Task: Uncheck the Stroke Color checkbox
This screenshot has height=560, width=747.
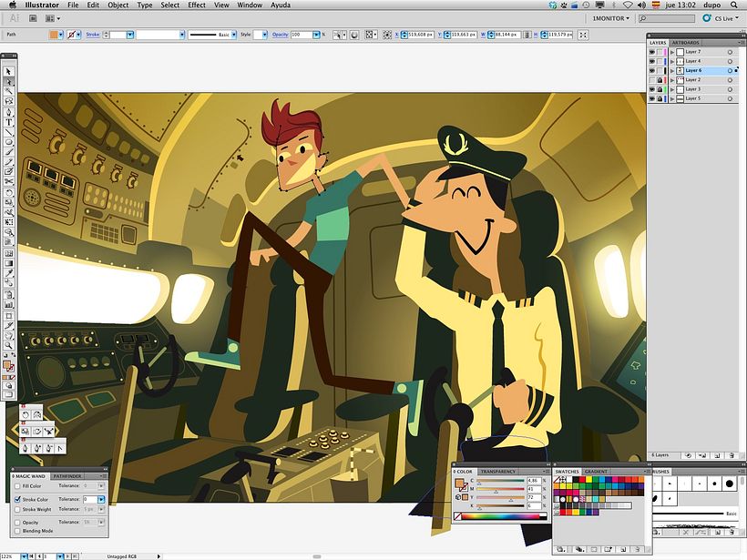Action: pos(17,499)
